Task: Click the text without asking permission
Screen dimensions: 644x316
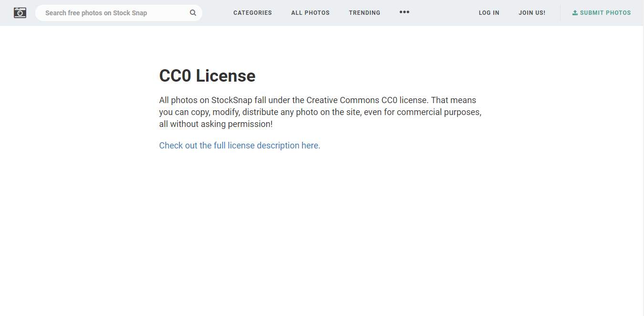Action: tap(221, 124)
